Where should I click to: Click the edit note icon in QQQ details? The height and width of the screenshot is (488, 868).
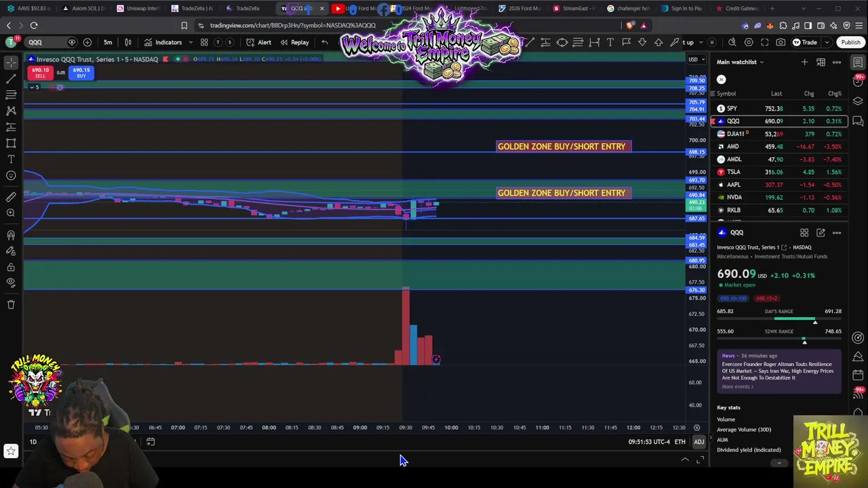(x=821, y=232)
